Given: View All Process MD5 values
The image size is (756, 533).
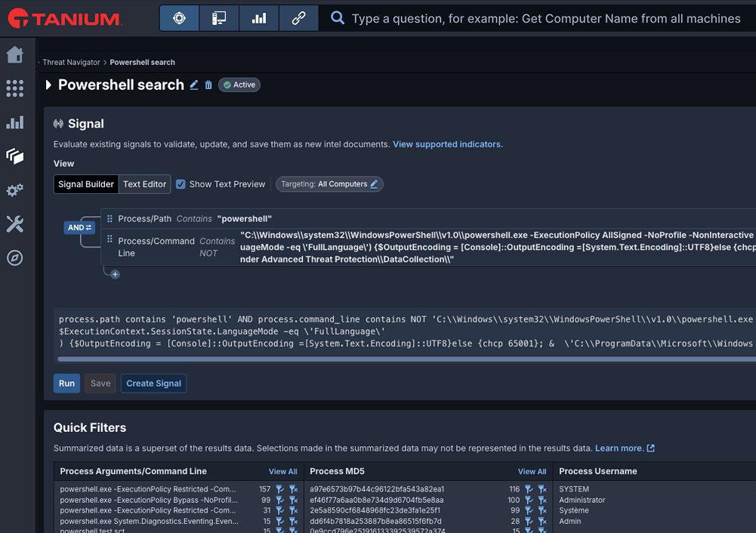Looking at the screenshot, I should tap(532, 472).
